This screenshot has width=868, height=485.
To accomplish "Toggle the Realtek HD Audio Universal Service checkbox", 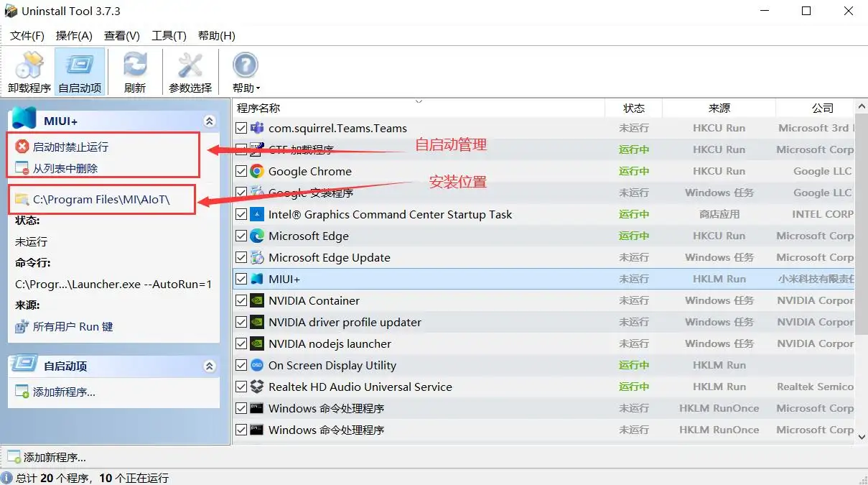I will tap(241, 387).
